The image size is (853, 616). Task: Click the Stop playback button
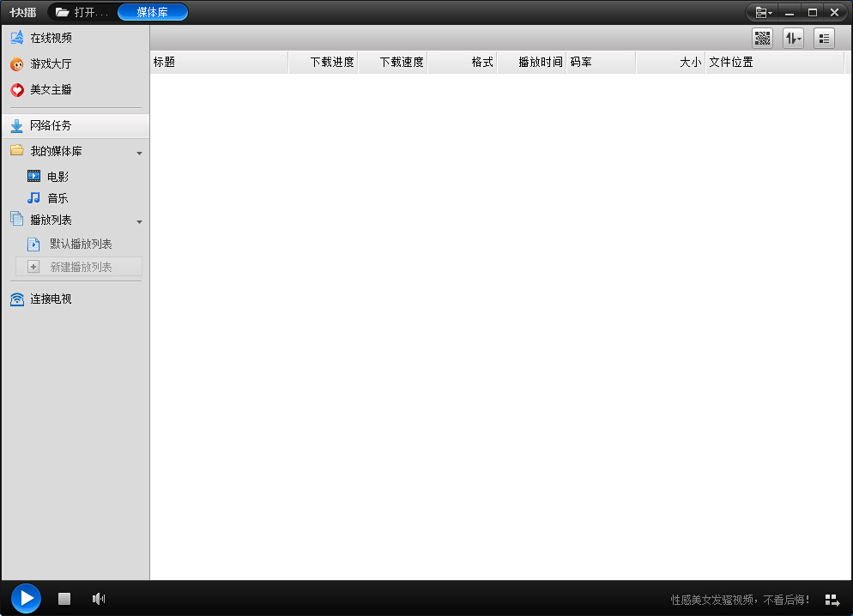click(x=64, y=599)
